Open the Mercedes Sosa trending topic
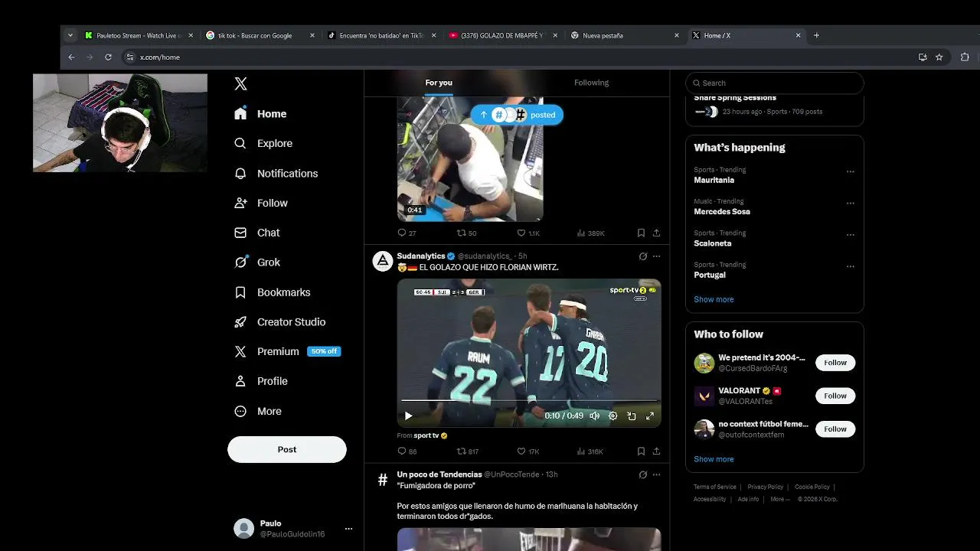 coord(722,211)
